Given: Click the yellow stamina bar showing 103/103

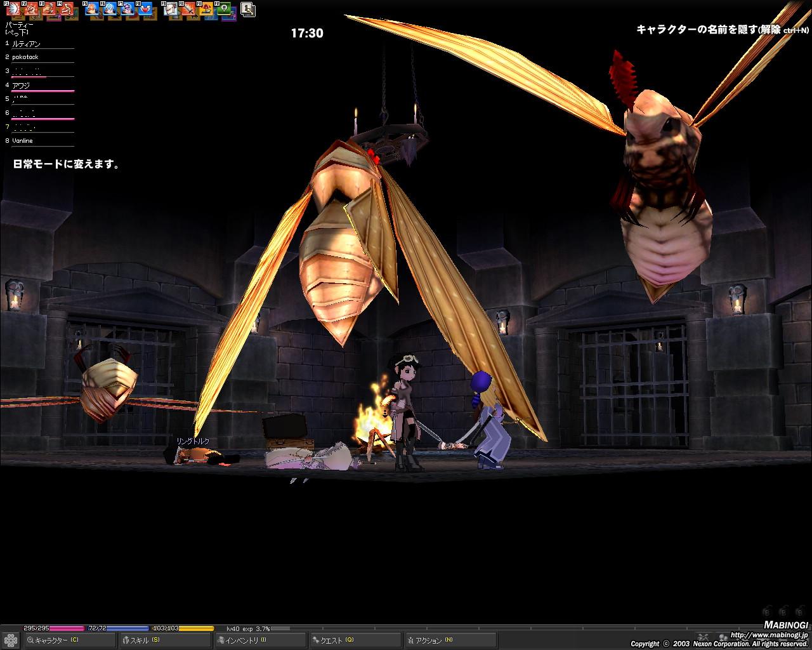Looking at the screenshot, I should 183,628.
